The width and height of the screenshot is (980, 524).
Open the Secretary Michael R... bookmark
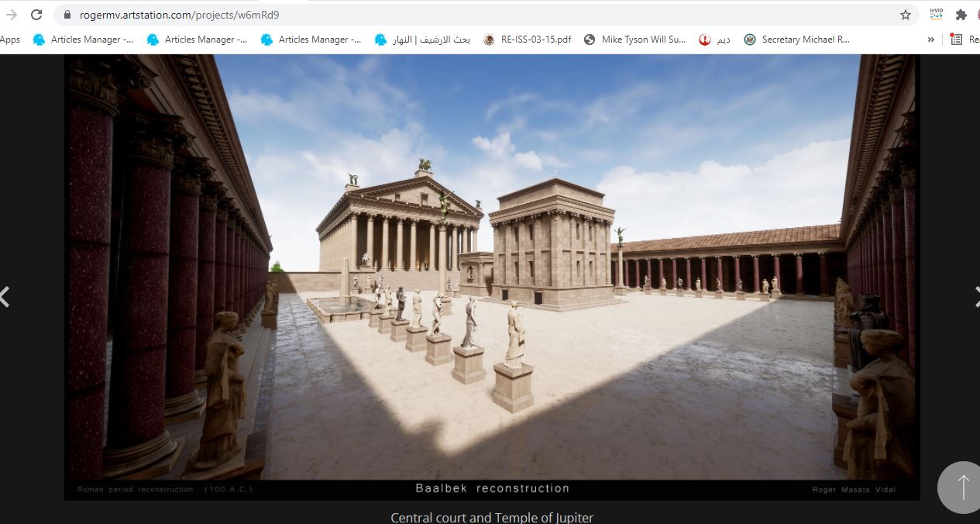(x=796, y=40)
